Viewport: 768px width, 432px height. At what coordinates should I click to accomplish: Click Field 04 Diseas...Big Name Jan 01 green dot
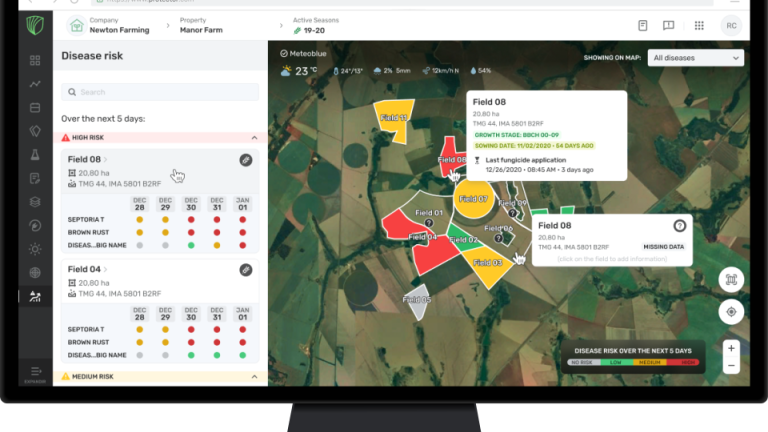coord(242,355)
